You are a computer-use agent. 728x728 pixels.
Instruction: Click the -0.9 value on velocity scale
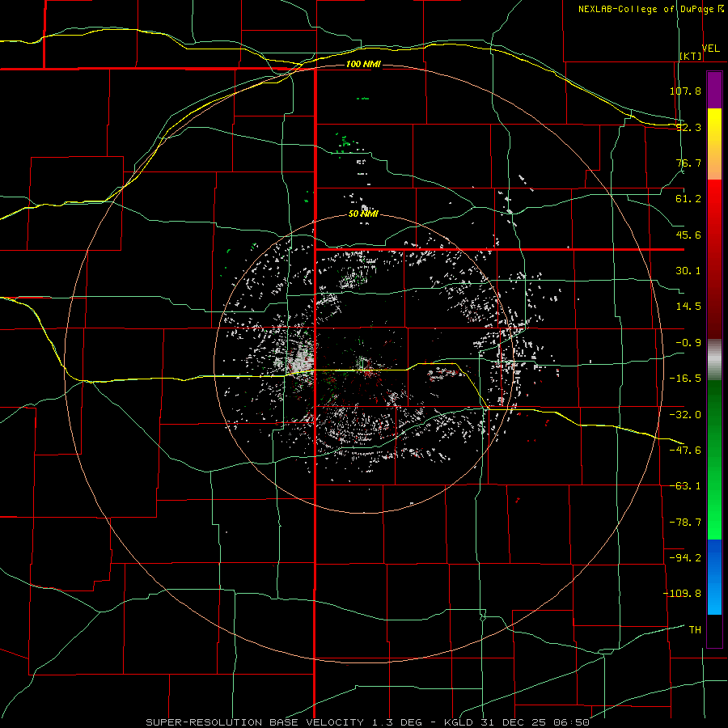coord(688,343)
